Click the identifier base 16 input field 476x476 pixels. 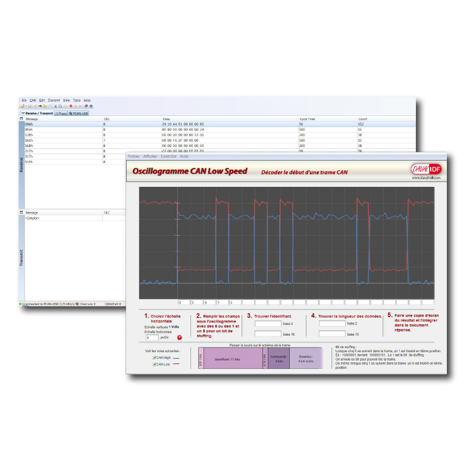tap(268, 334)
